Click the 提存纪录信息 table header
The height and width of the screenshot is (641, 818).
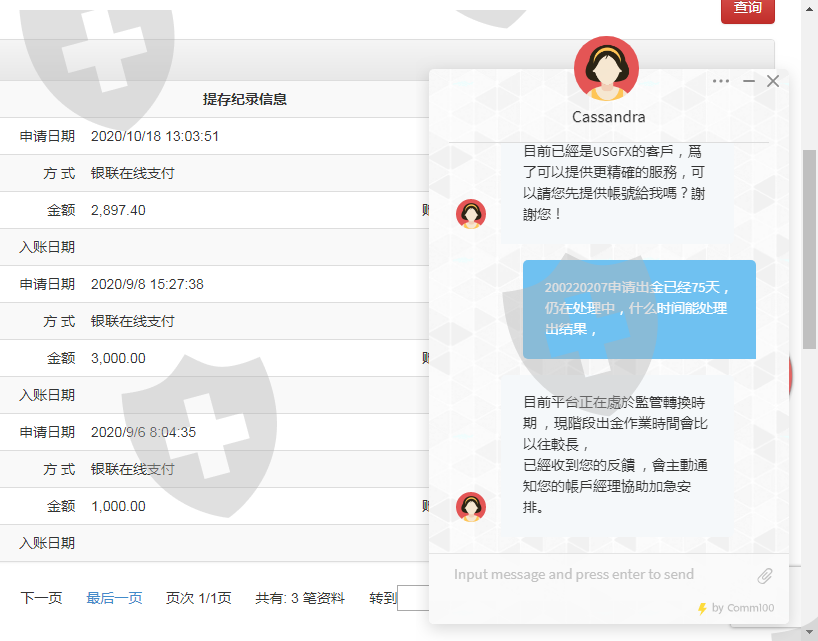tap(245, 99)
